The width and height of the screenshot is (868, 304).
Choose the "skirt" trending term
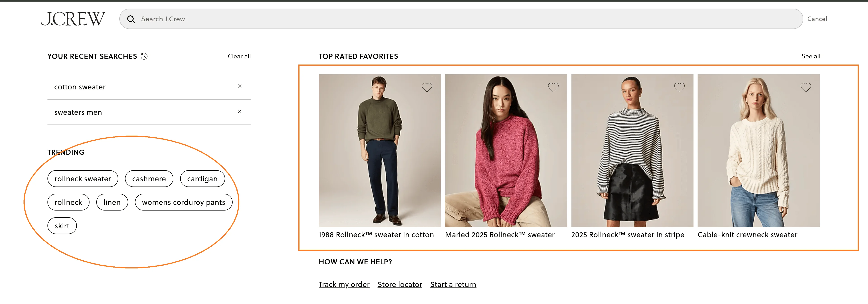[62, 225]
